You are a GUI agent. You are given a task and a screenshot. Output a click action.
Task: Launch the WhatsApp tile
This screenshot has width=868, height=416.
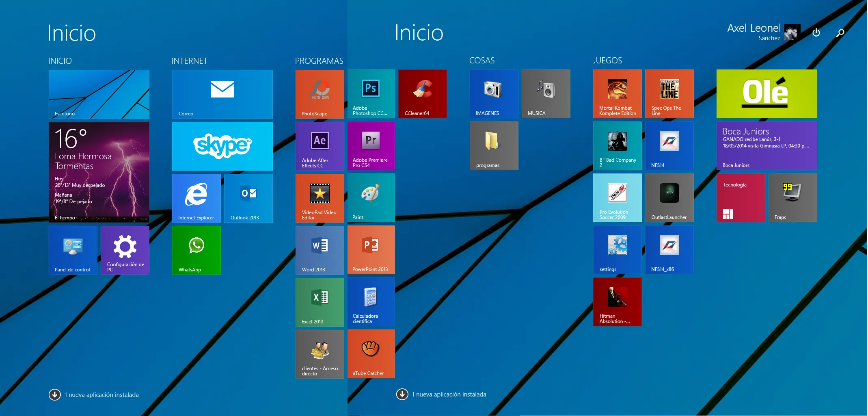pyautogui.click(x=196, y=250)
